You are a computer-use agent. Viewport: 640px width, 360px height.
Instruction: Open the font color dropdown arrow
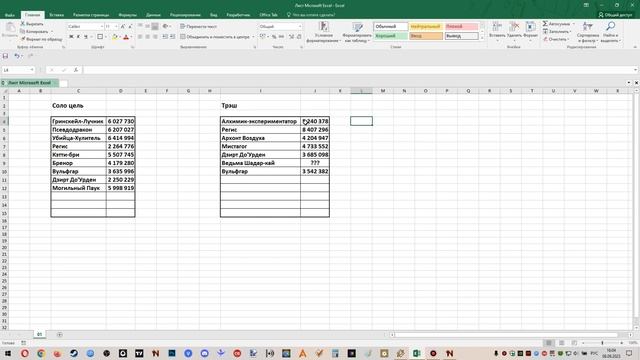(131, 37)
